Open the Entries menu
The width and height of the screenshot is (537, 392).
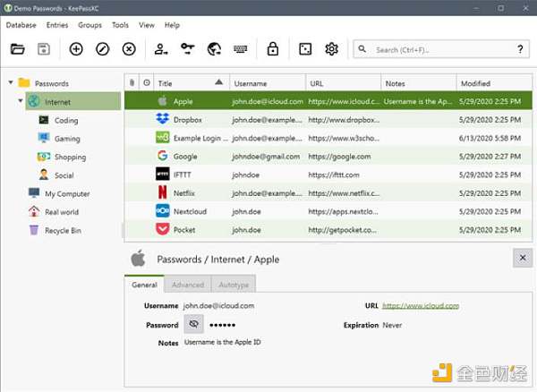click(x=57, y=25)
